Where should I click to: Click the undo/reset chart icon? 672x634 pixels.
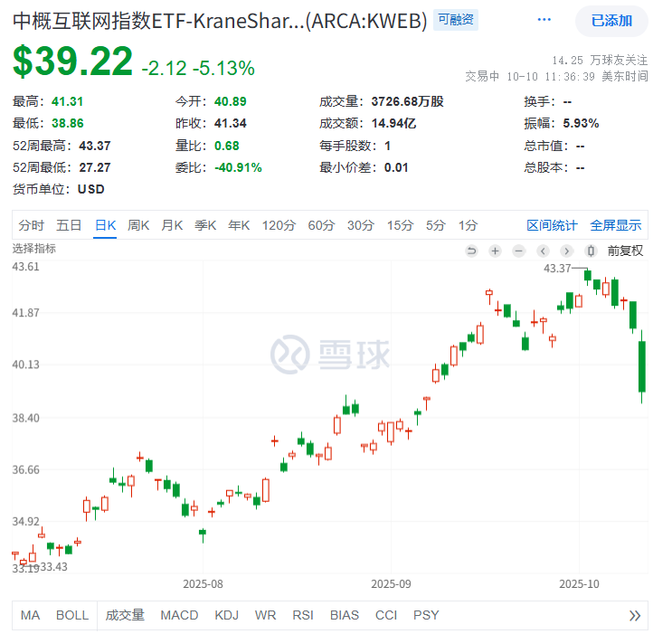pyautogui.click(x=471, y=251)
